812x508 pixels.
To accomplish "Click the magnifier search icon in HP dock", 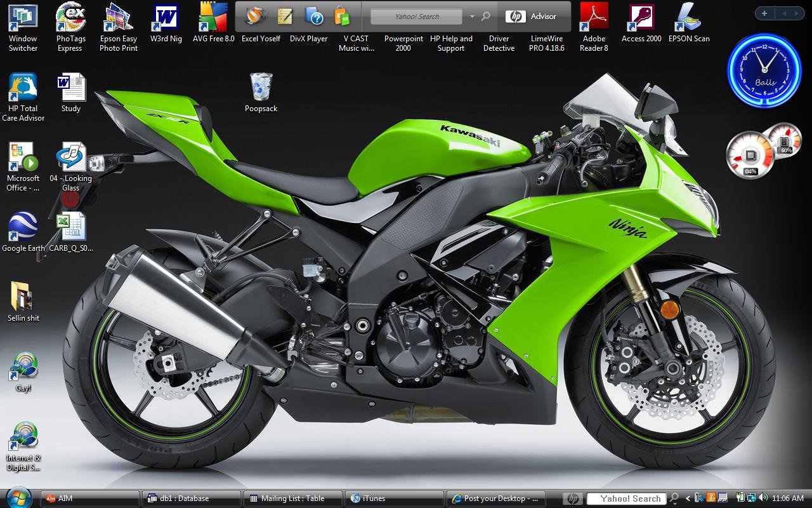I will [x=486, y=16].
